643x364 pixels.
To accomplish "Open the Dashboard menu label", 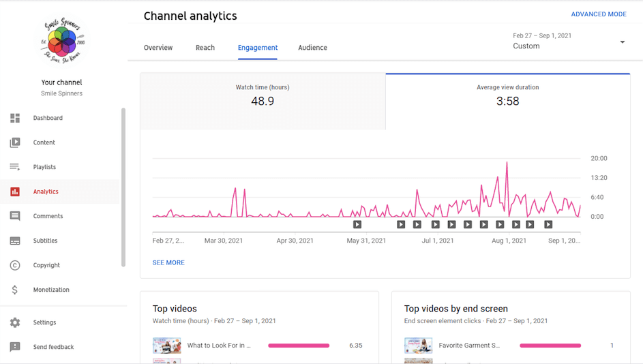I will pos(48,118).
